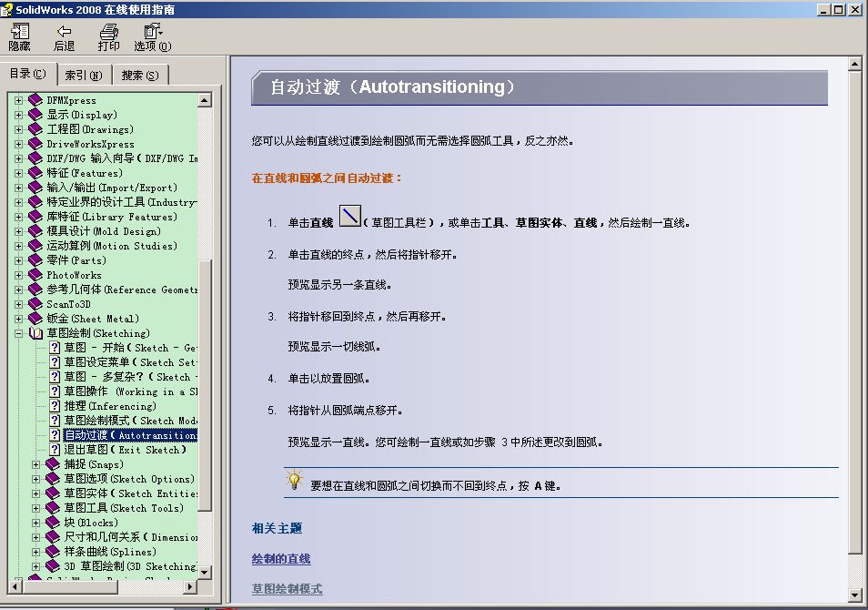Click the ScanTo3D book icon
868x610 pixels.
point(35,303)
